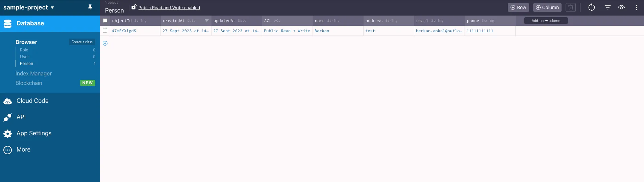Pin the sidebar with the pin icon

pyautogui.click(x=90, y=7)
